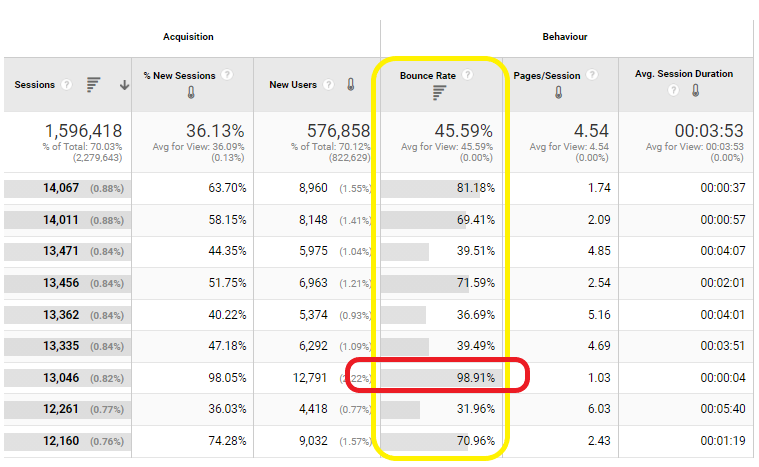The image size is (759, 467).
Task: Open the % New Sessions help tooltip icon
Action: pos(228,75)
